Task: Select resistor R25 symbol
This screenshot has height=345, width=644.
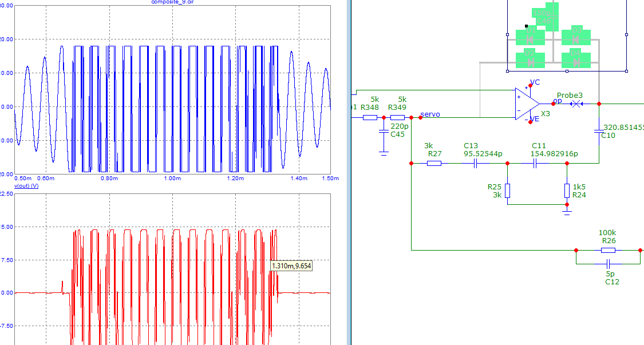Action: [x=507, y=191]
